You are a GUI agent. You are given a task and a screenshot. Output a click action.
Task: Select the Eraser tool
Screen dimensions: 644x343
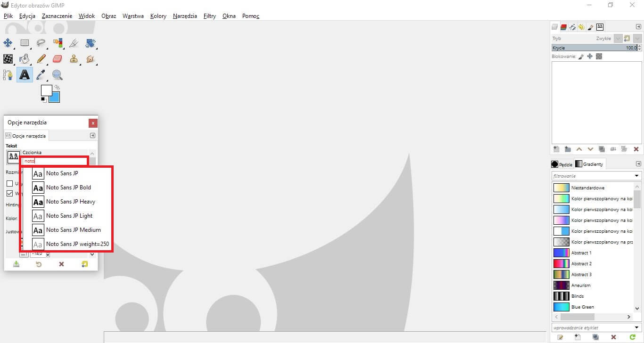tap(58, 59)
